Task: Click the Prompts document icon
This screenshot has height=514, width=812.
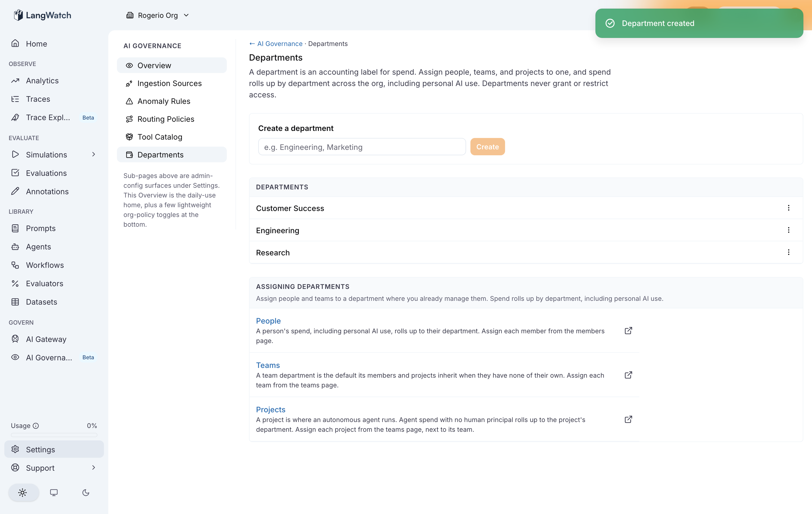Action: point(15,228)
